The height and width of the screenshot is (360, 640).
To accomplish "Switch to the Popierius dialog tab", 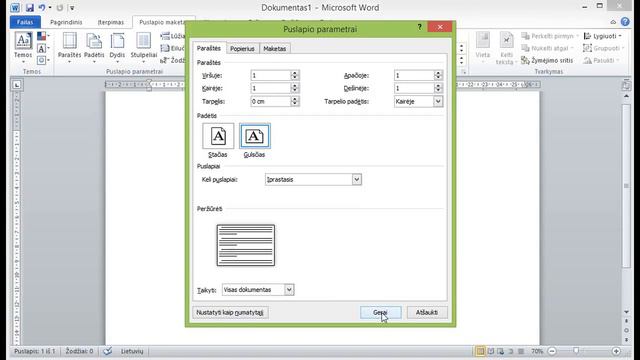I will [x=242, y=49].
